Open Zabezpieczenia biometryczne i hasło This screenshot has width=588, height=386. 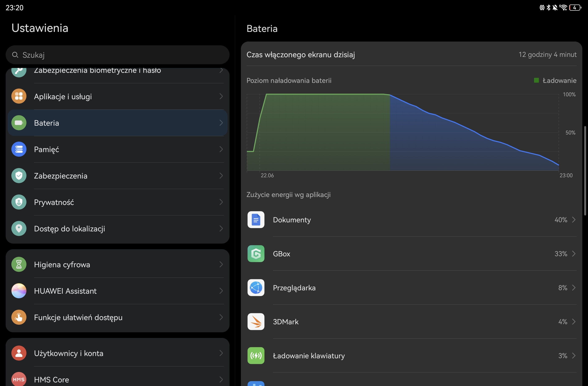tap(117, 75)
